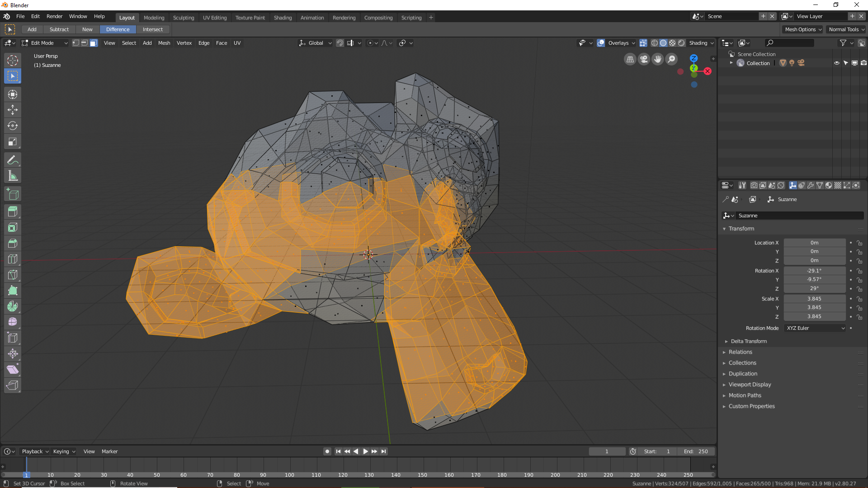Select the Extrude Region tool

(13, 211)
